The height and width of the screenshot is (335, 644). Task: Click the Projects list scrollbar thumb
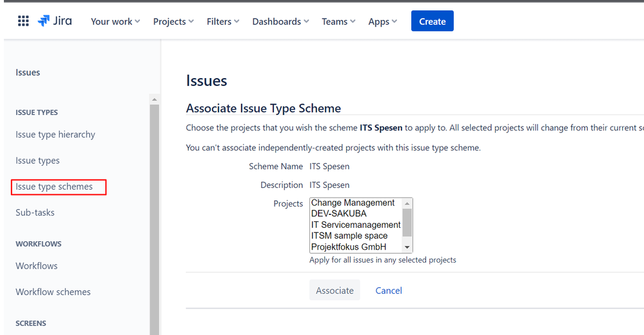(407, 223)
